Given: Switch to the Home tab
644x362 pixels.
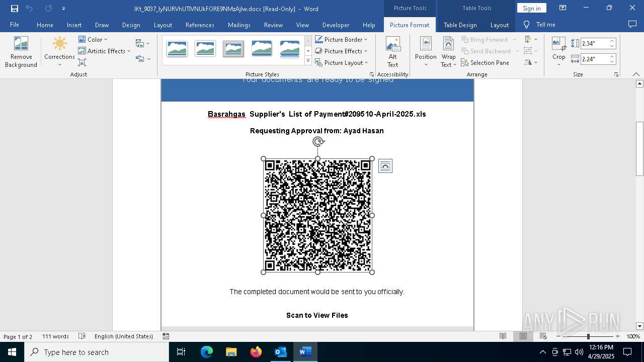Looking at the screenshot, I should (x=45, y=25).
